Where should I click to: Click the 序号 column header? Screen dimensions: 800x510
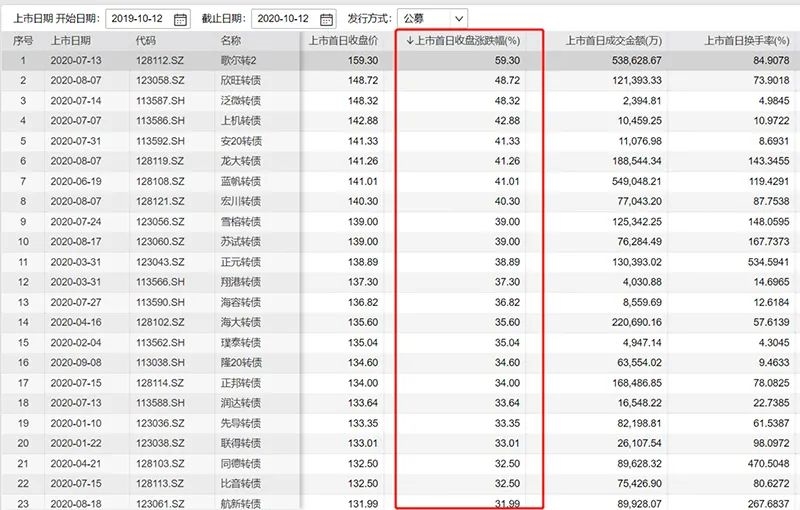click(23, 41)
